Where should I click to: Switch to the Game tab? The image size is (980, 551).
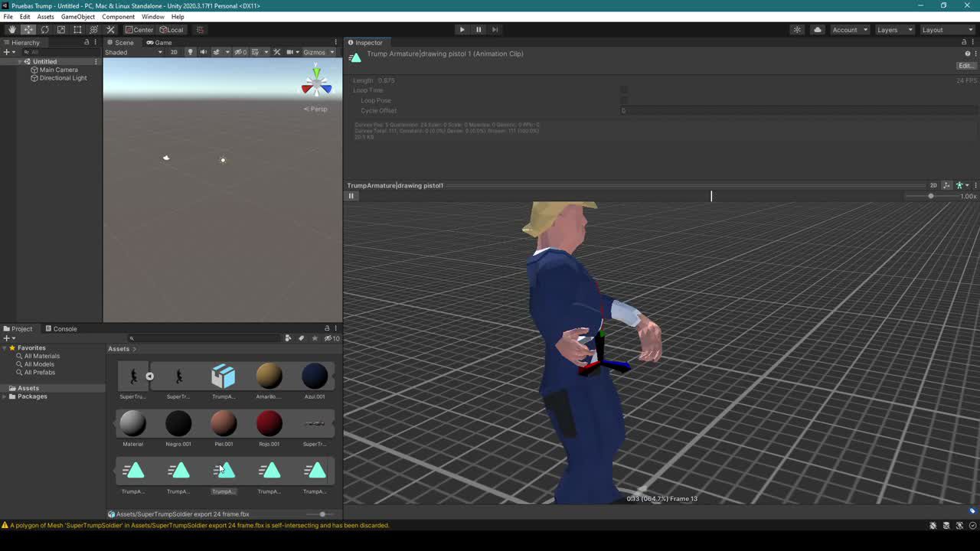tap(159, 42)
